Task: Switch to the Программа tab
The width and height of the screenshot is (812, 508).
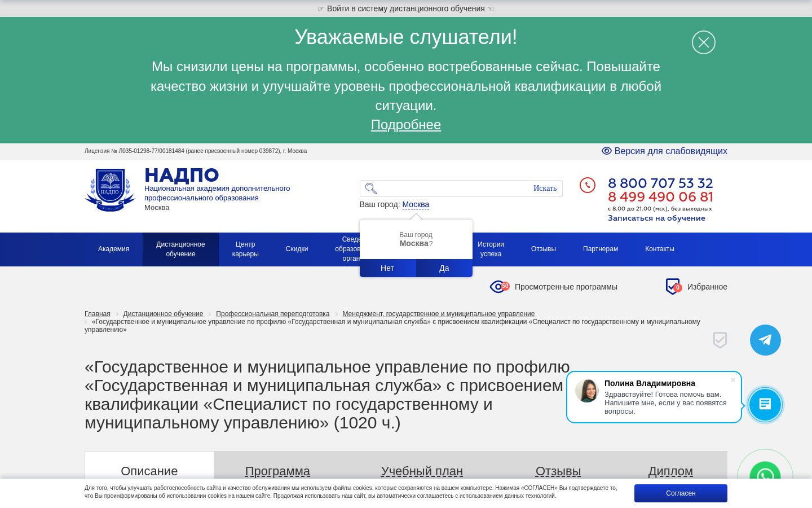Action: pos(277,471)
